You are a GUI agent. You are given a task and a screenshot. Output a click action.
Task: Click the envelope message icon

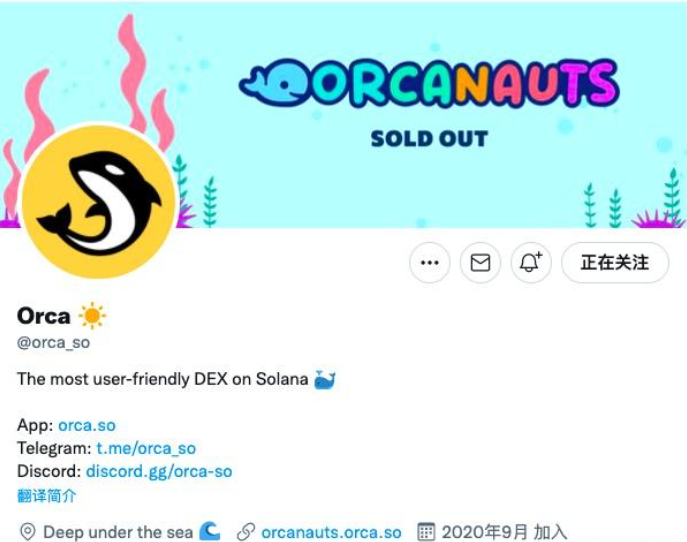[480, 262]
